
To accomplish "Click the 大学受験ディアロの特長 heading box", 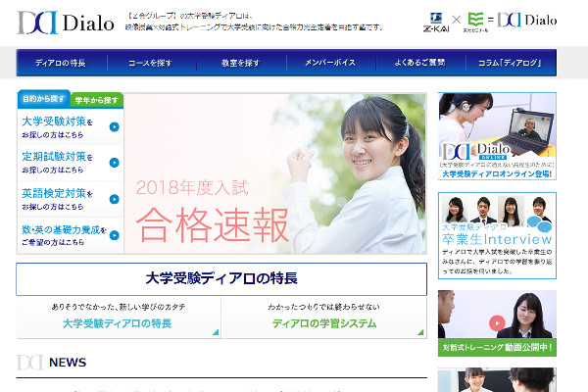I will tap(221, 279).
